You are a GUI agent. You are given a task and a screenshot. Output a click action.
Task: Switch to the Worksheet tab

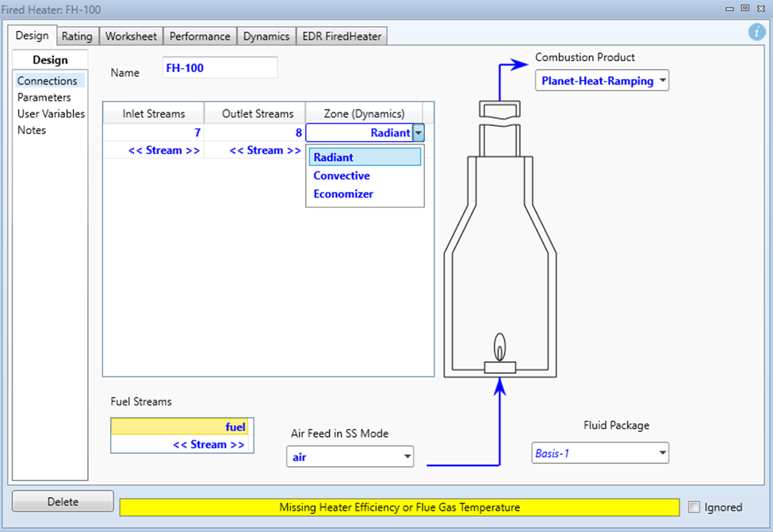click(131, 36)
